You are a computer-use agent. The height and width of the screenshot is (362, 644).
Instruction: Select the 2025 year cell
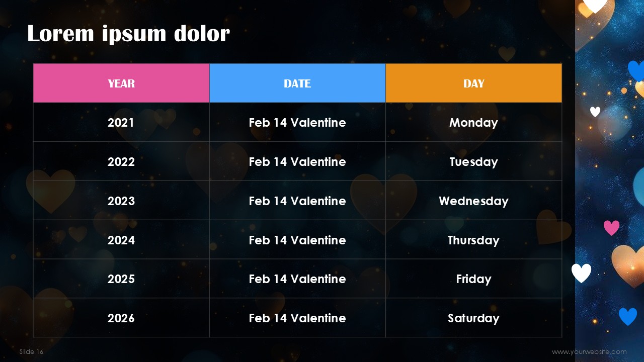point(121,279)
